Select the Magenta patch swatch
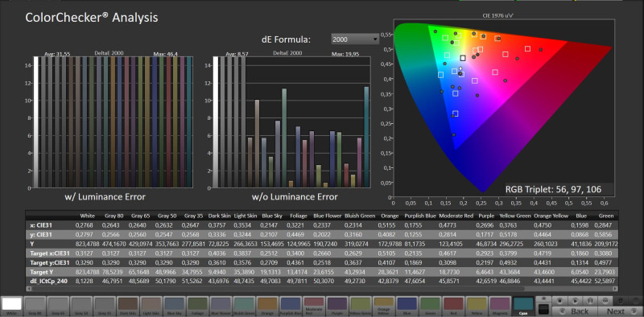This screenshot has width=644, height=317. pos(499,306)
